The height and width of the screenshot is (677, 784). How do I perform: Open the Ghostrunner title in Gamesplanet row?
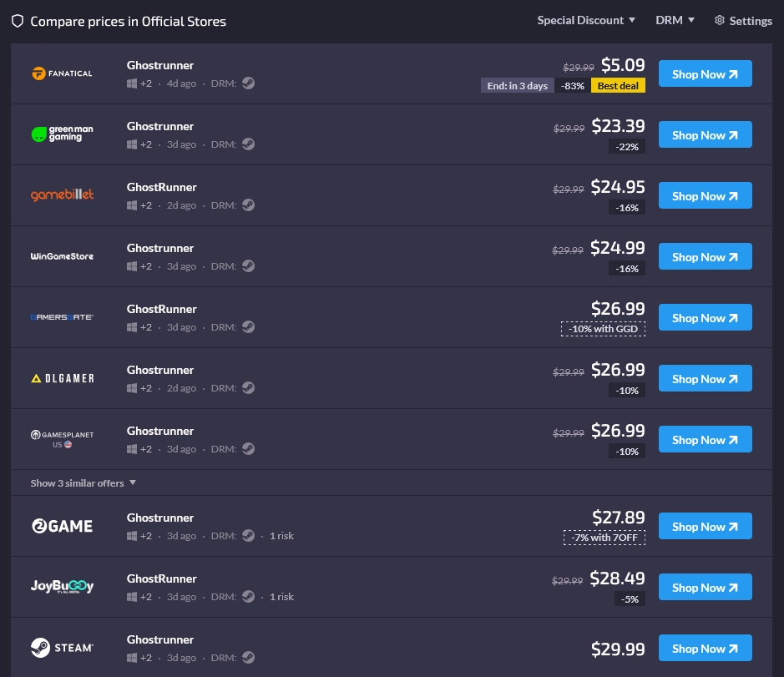(x=159, y=431)
